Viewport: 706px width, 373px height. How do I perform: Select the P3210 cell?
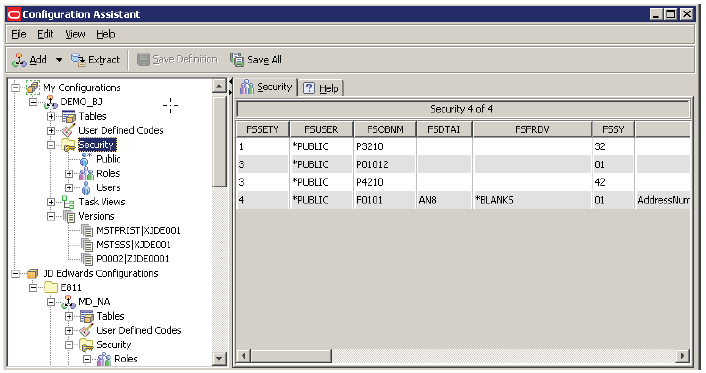click(x=385, y=146)
